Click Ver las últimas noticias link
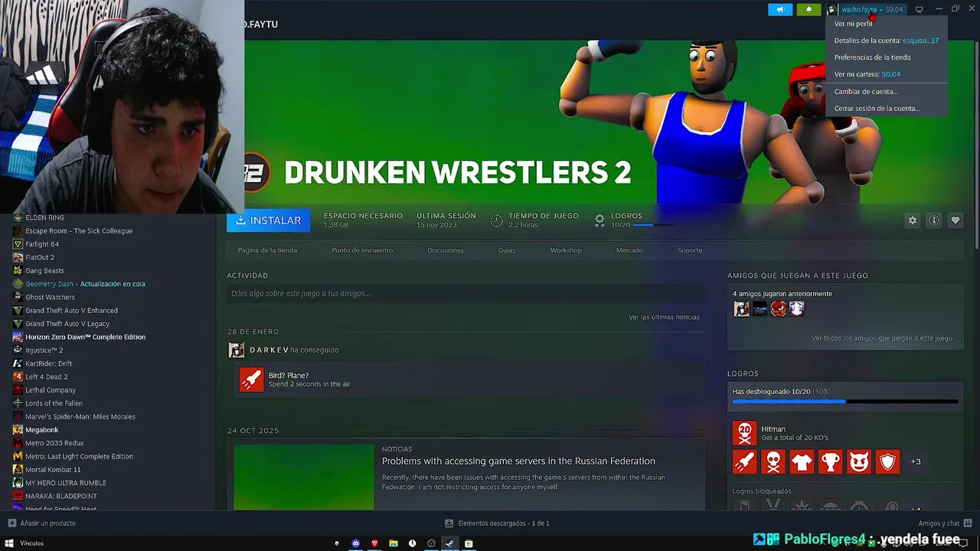Image resolution: width=980 pixels, height=551 pixels. [x=664, y=317]
